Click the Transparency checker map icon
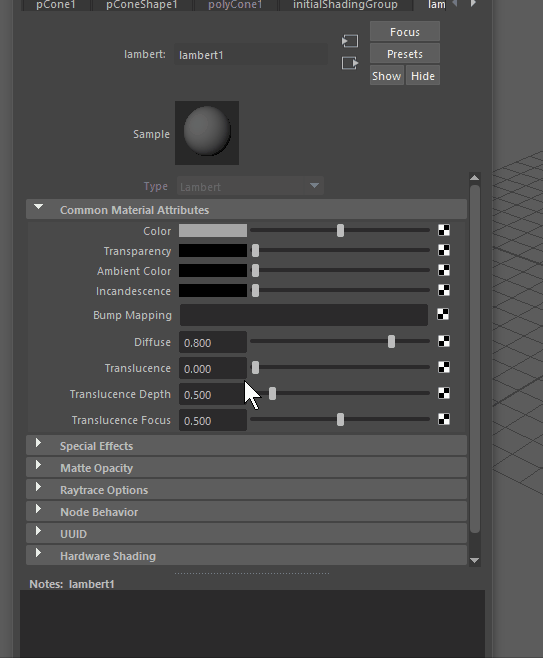The width and height of the screenshot is (543, 658). click(x=444, y=250)
